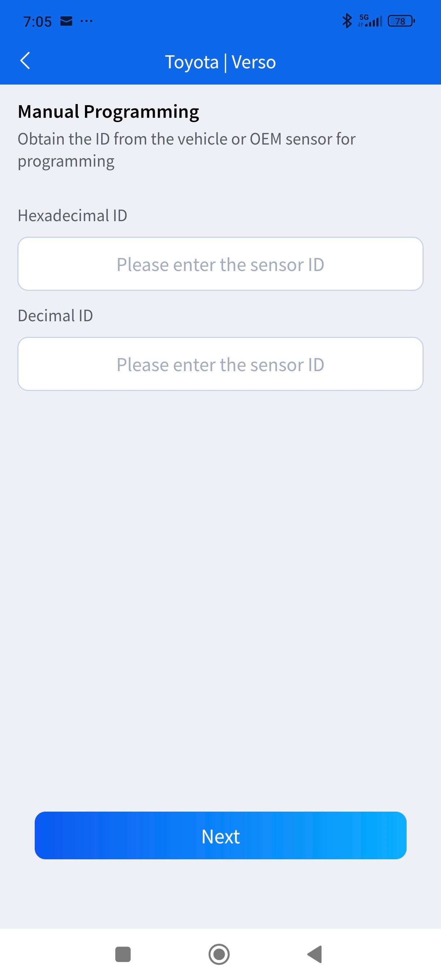Tap the Manual Programming heading
This screenshot has height=980, width=441.
(x=108, y=112)
